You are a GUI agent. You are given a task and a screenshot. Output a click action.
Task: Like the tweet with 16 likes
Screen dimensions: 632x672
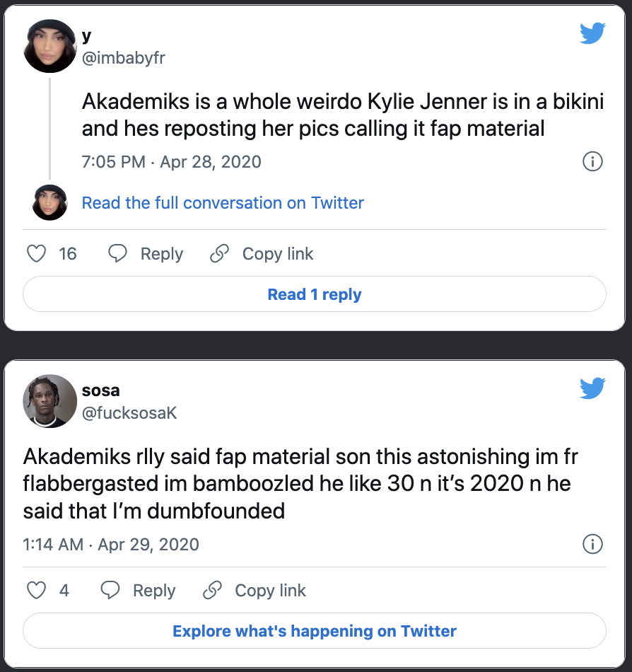coord(36,253)
